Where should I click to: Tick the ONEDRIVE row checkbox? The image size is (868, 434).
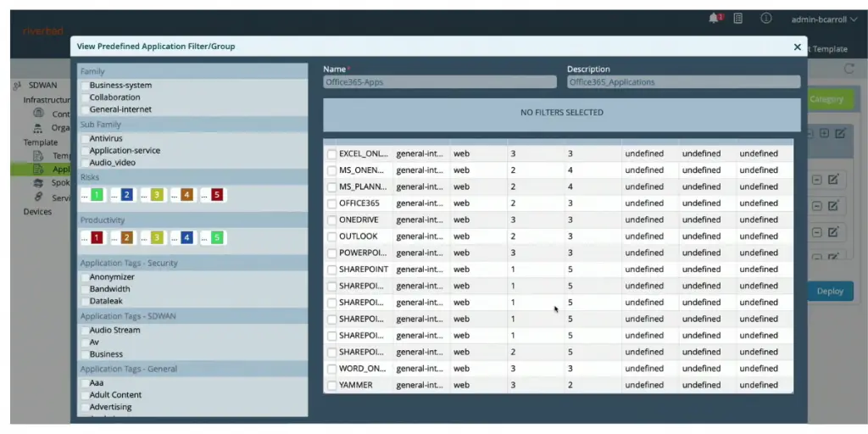coord(331,220)
